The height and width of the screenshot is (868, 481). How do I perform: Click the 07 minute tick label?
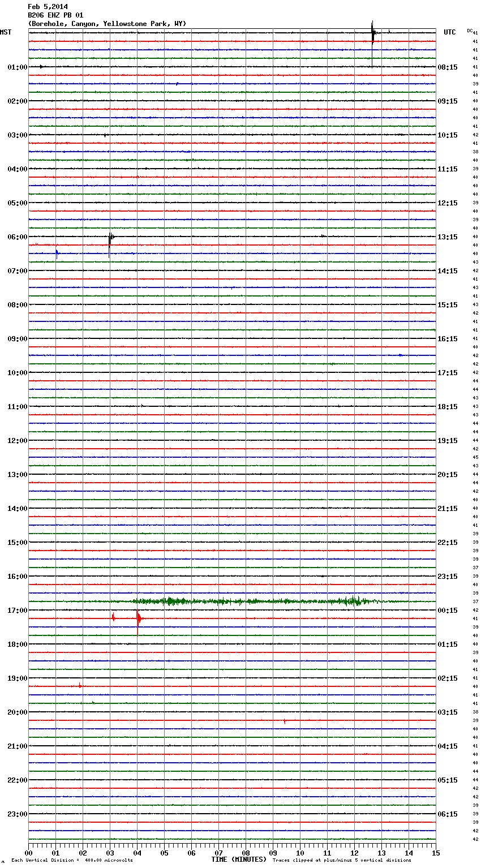point(218,853)
